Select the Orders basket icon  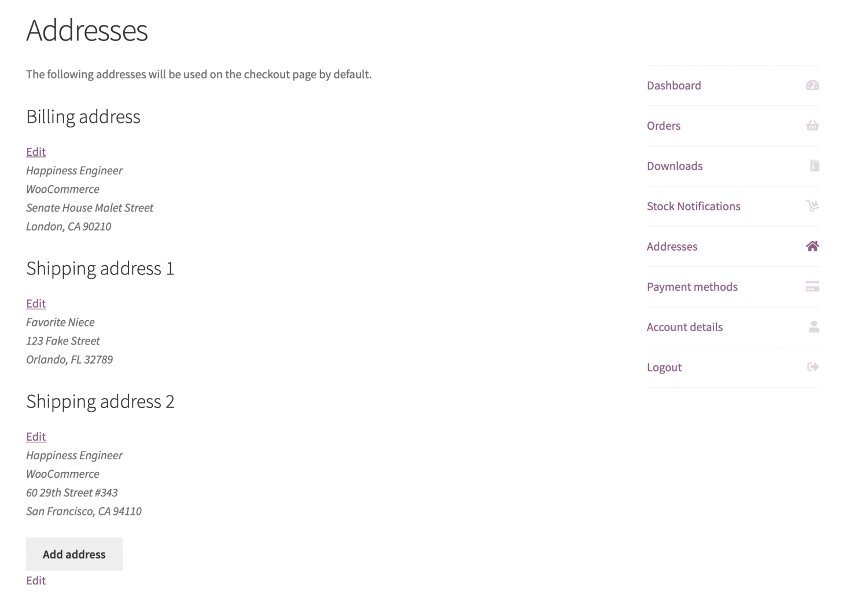click(x=812, y=125)
